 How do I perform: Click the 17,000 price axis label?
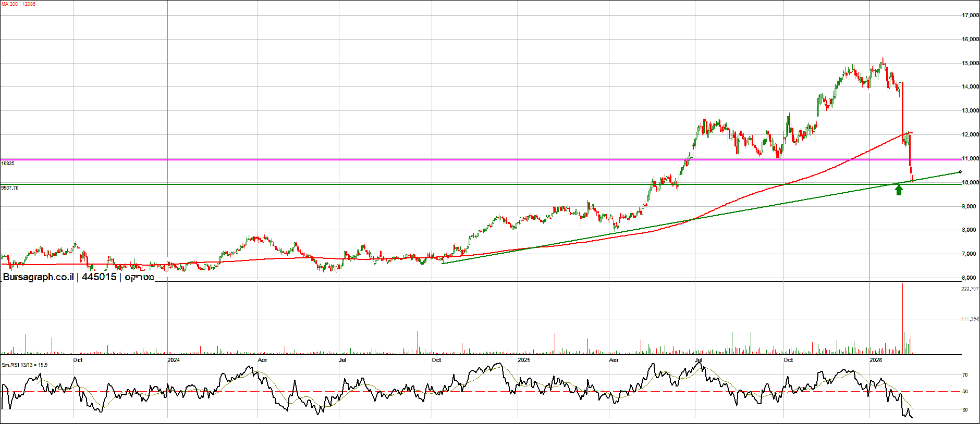click(x=970, y=16)
